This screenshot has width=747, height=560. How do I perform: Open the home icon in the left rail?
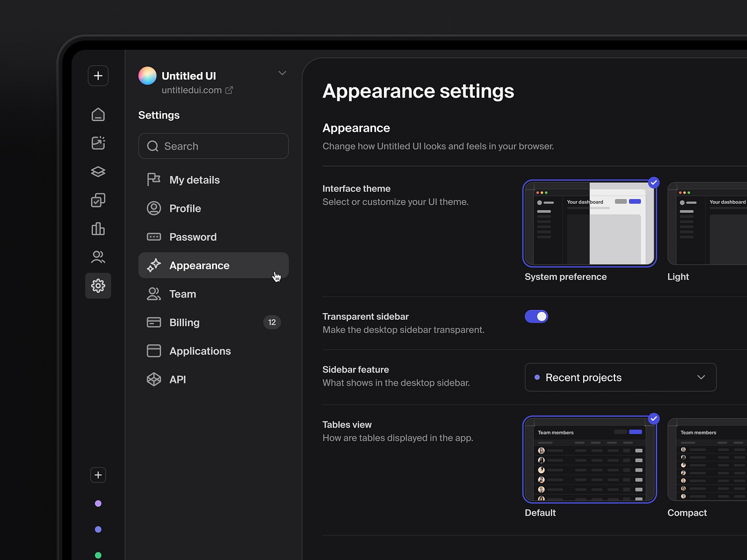click(98, 114)
